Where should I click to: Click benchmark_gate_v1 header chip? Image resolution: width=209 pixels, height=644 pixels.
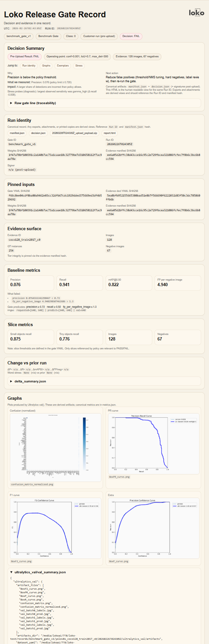19,36
